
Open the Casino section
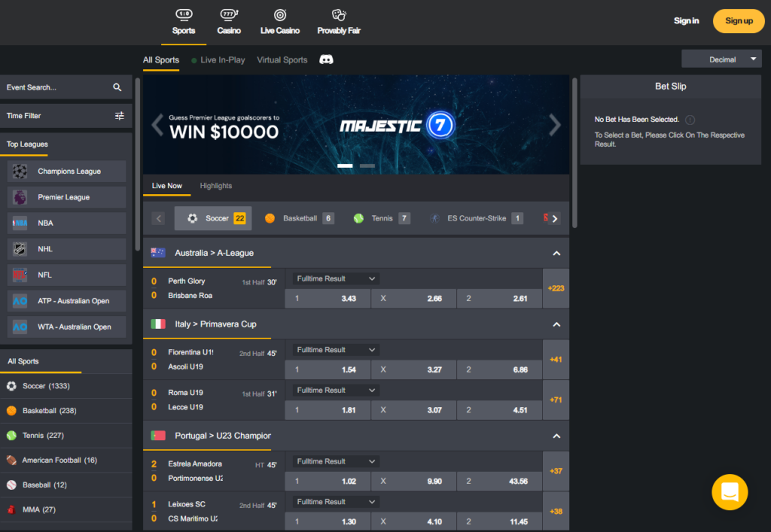pos(229,22)
